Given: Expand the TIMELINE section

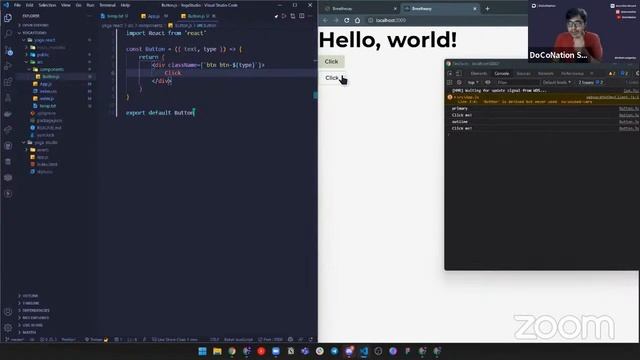Looking at the screenshot, I should (x=29, y=303).
